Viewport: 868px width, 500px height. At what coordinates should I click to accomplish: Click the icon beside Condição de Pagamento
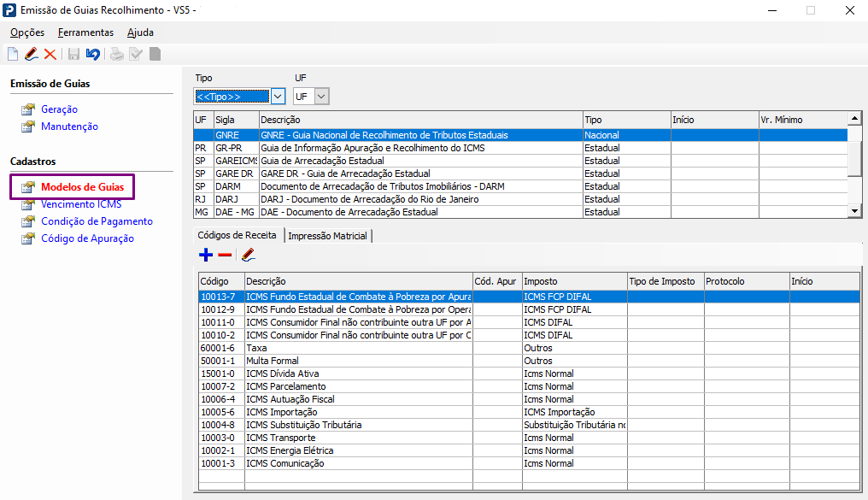point(27,221)
